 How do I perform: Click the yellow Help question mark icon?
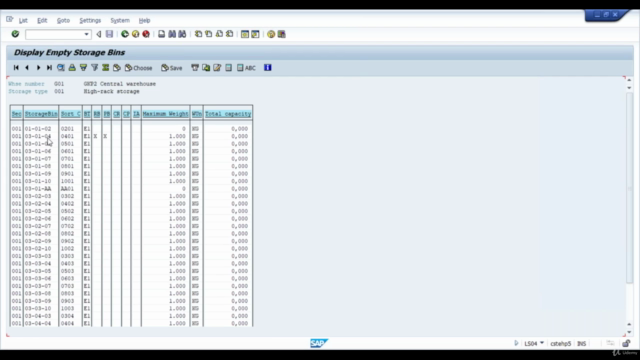point(271,34)
